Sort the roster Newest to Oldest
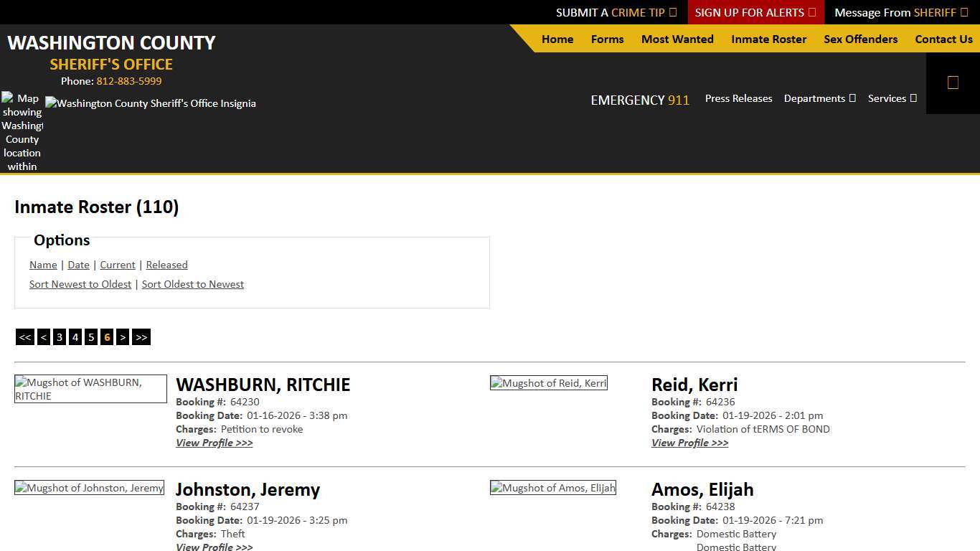This screenshot has height=551, width=980. (80, 284)
